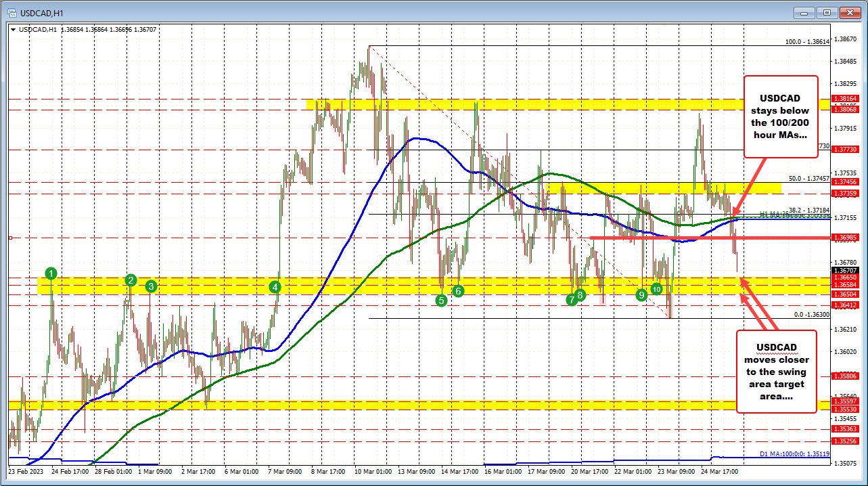Select the red horizontal line anchor on the left edge

9,238
